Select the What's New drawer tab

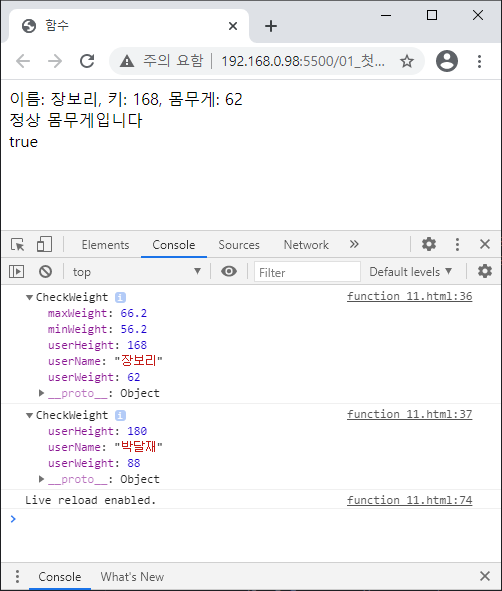click(132, 577)
